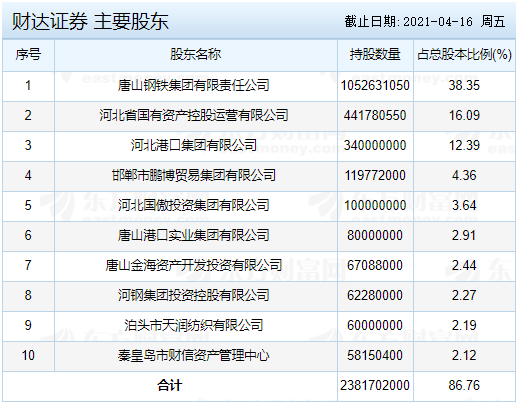
Task: Click serial number 7 in 序号 column
Action: click(x=28, y=265)
